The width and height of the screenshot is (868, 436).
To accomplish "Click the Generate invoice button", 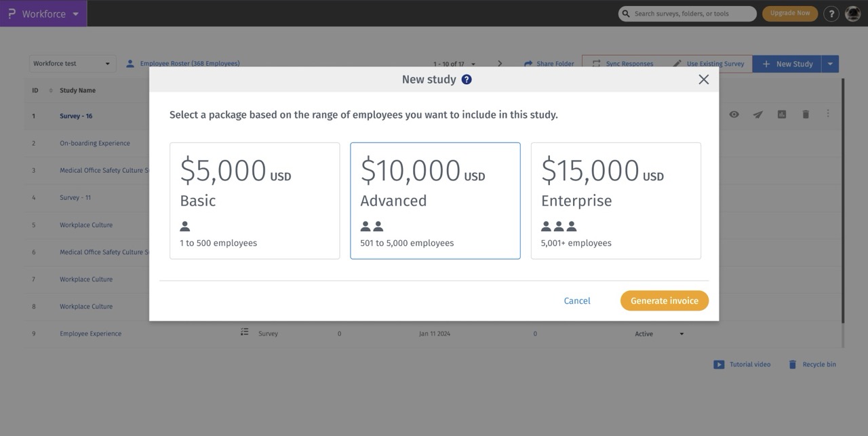I will (664, 300).
